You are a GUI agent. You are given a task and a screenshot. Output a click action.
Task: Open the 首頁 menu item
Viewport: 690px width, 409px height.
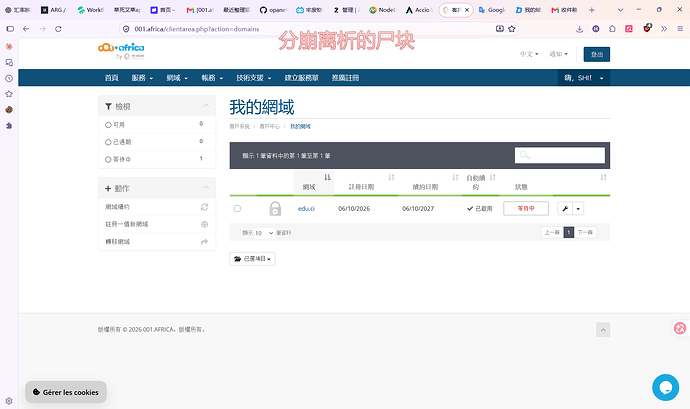[x=111, y=78]
